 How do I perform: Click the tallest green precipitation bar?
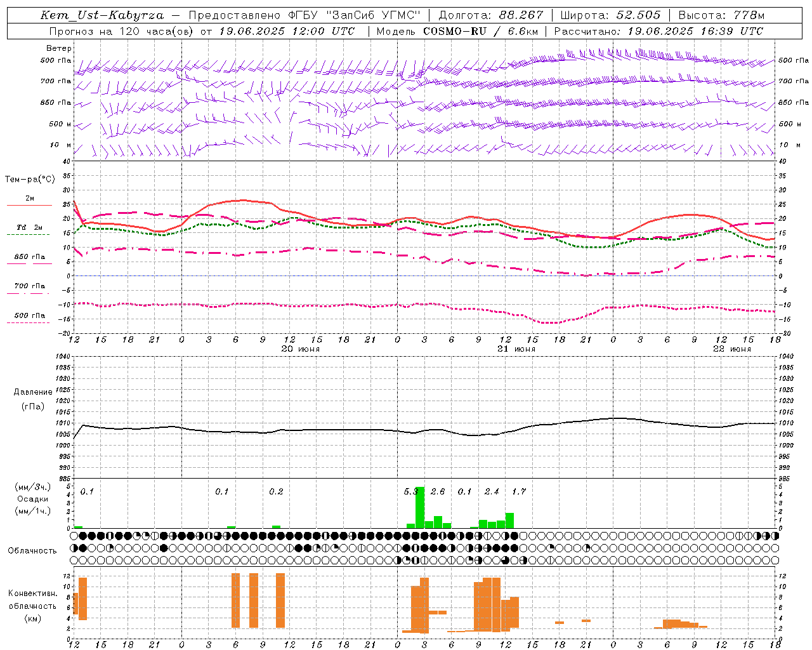tap(420, 507)
